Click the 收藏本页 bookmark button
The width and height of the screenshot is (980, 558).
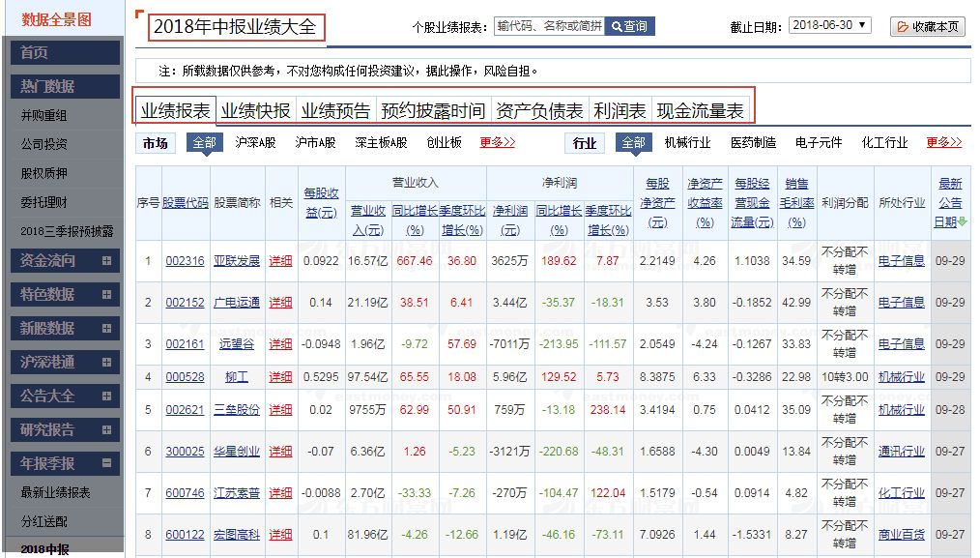tap(928, 26)
